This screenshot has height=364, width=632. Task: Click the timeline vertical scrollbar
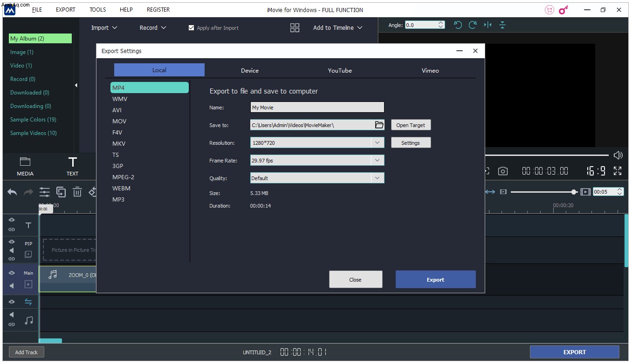click(x=626, y=240)
